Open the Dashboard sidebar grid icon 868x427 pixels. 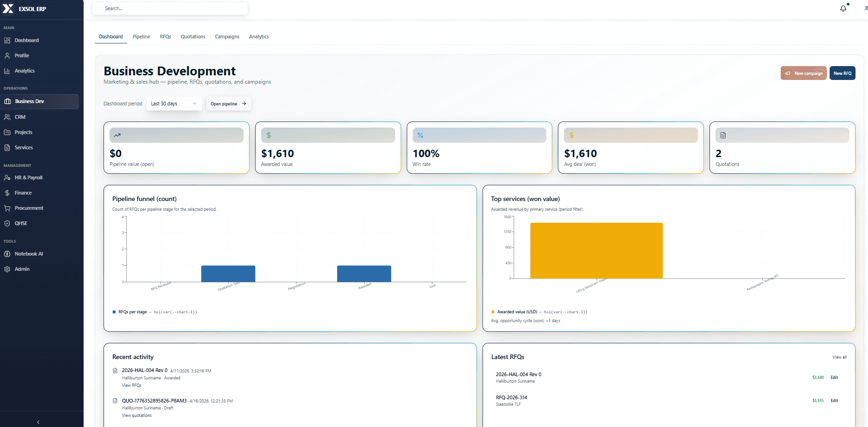[7, 40]
